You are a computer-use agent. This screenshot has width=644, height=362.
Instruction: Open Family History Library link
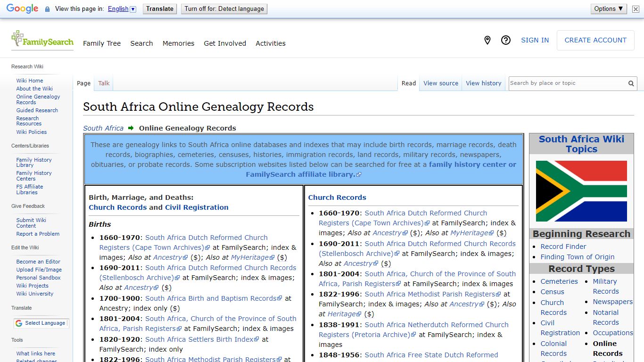[x=34, y=163]
